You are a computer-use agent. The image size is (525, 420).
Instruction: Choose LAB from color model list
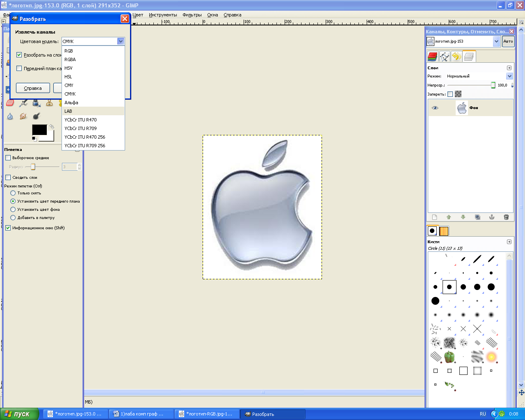click(93, 111)
